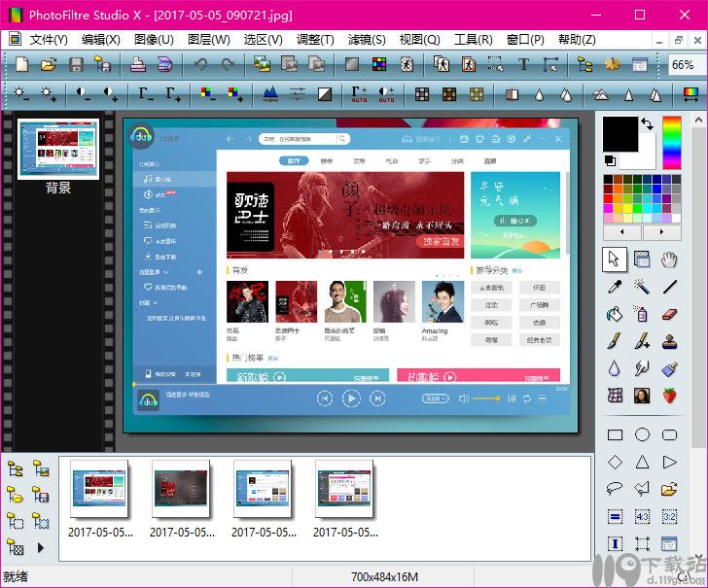Viewport: 708px width, 588px height.
Task: Click the Image explorer folder tree icon
Action: pyautogui.click(x=585, y=64)
